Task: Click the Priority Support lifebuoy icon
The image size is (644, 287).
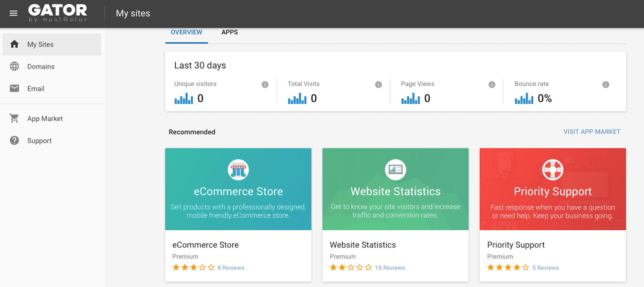Action: 553,170
